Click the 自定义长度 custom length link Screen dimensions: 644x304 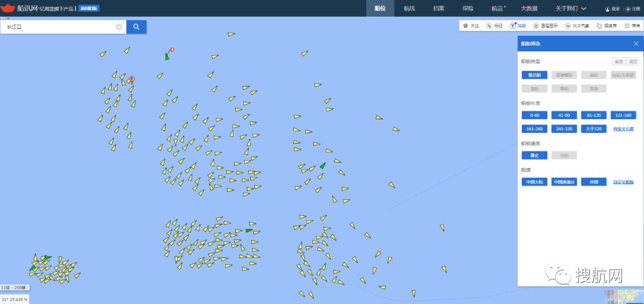pos(623,129)
